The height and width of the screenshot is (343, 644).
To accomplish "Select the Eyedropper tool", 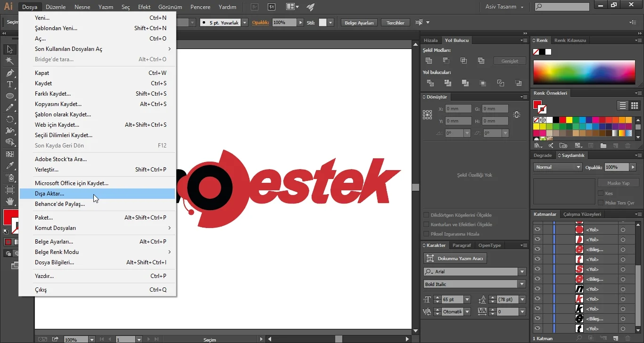I will [x=9, y=165].
